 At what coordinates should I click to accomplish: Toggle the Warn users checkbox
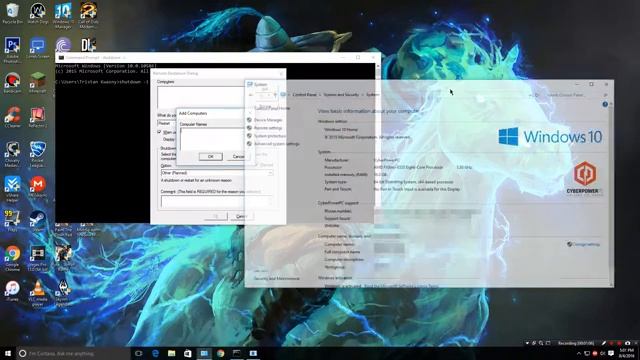tap(159, 132)
